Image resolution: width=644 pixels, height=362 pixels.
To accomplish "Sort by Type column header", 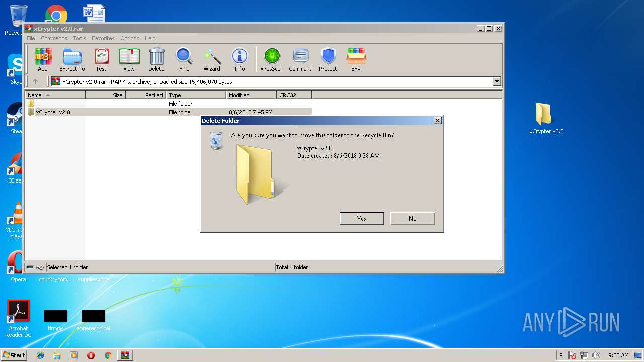I will coord(196,95).
